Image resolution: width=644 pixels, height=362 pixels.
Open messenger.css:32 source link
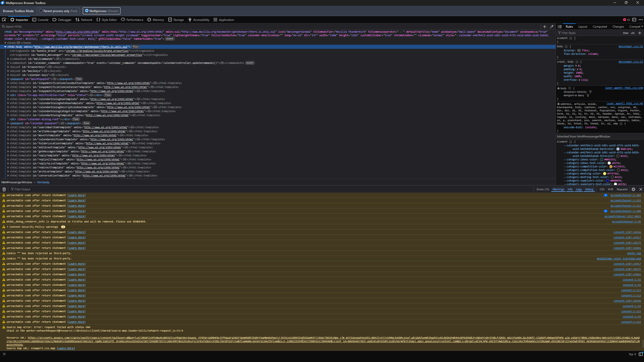[x=630, y=47]
